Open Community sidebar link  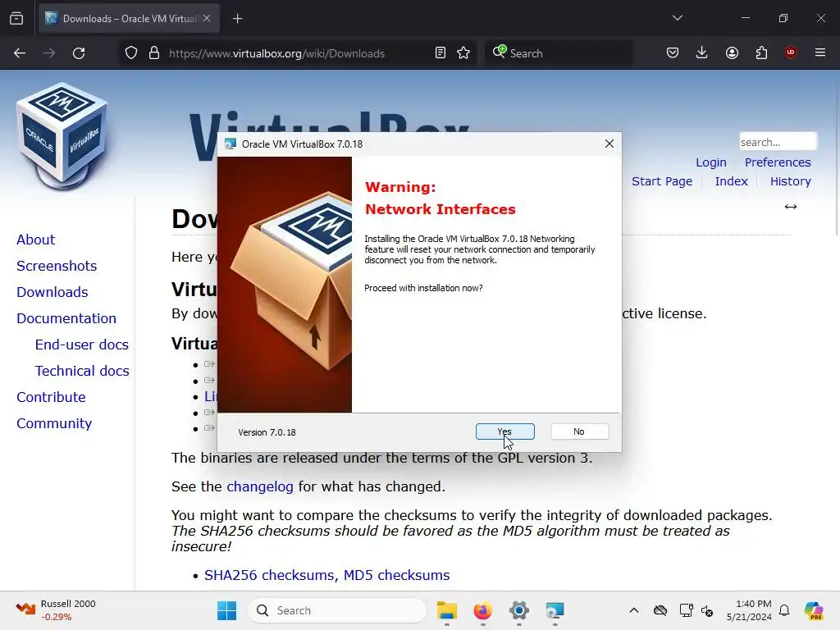tap(54, 423)
